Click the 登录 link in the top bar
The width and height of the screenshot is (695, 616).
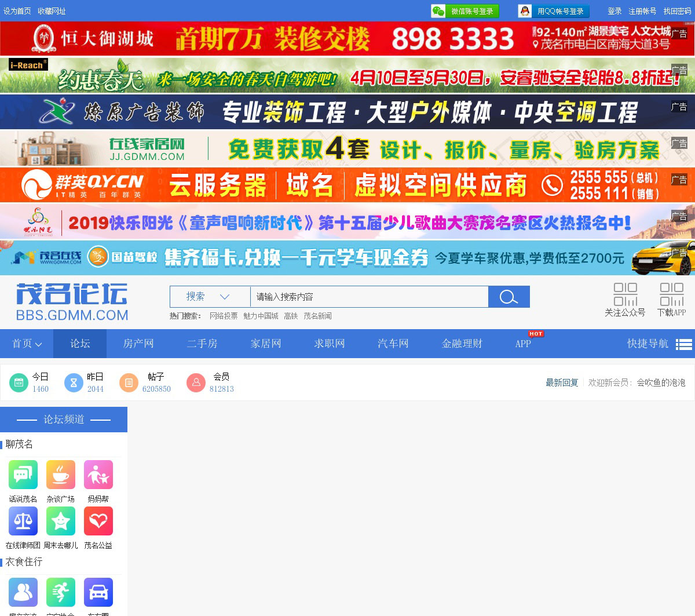click(614, 11)
